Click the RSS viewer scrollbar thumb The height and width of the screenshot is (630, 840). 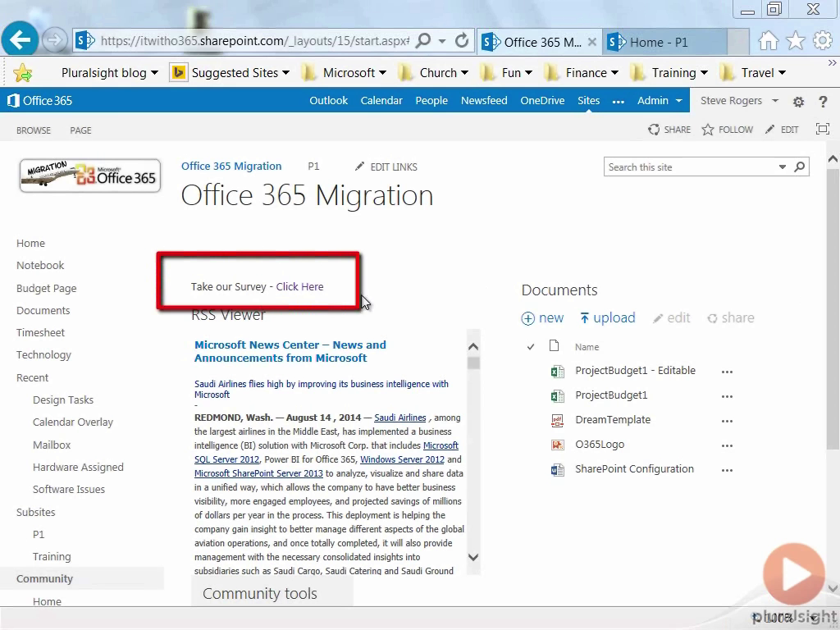473,363
